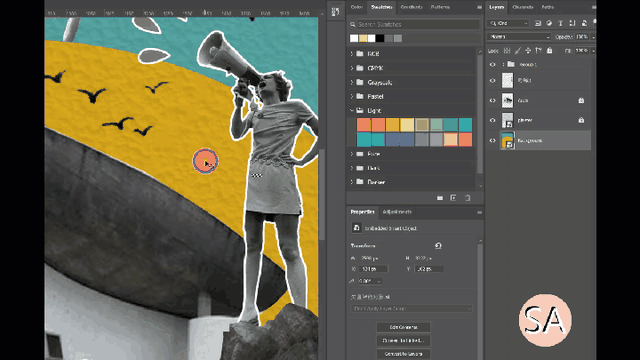Hide the Group 1 layer visibility
Viewport: 640px width, 360px height.
pos(493,64)
